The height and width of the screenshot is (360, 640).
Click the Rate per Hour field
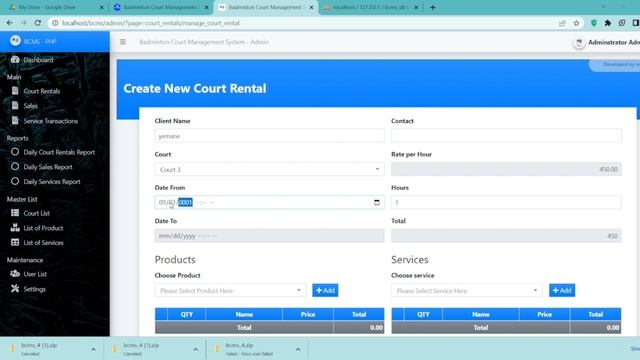point(506,169)
